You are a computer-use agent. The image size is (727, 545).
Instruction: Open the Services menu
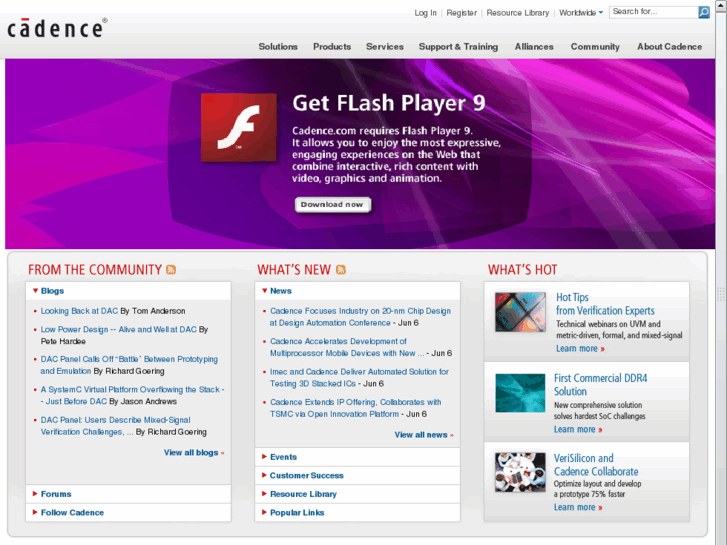tap(385, 46)
